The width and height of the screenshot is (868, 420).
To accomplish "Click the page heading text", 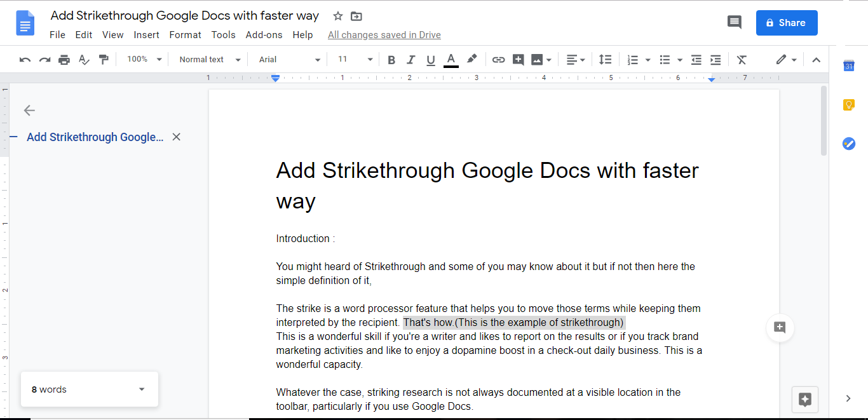I will 487,186.
